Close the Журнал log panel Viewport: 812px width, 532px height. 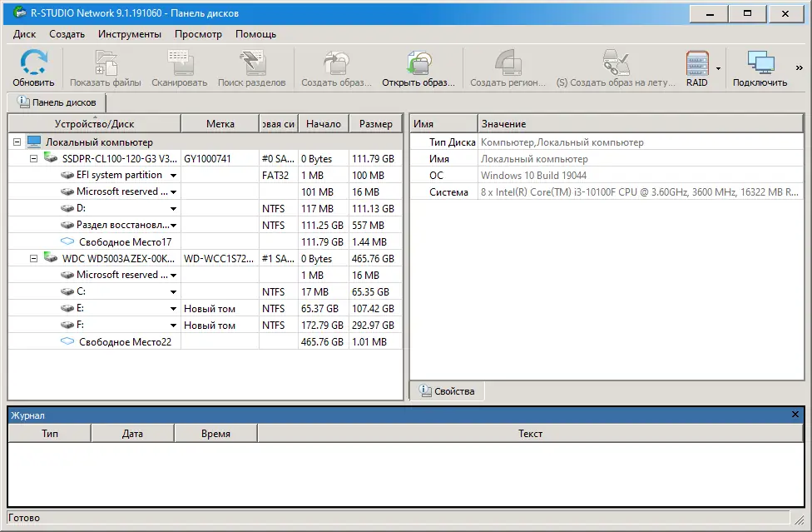[795, 415]
